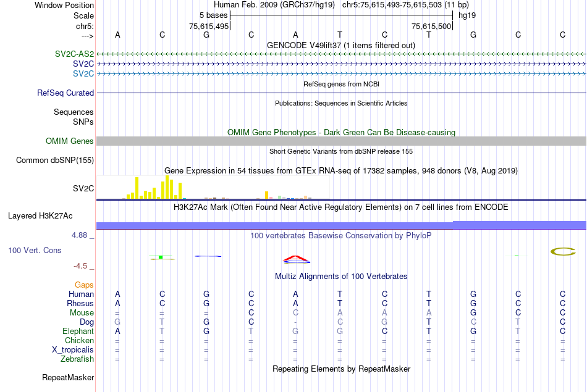Screen dimensions: 587x392
Task: Click the Window Position track label
Action: (x=64, y=5)
